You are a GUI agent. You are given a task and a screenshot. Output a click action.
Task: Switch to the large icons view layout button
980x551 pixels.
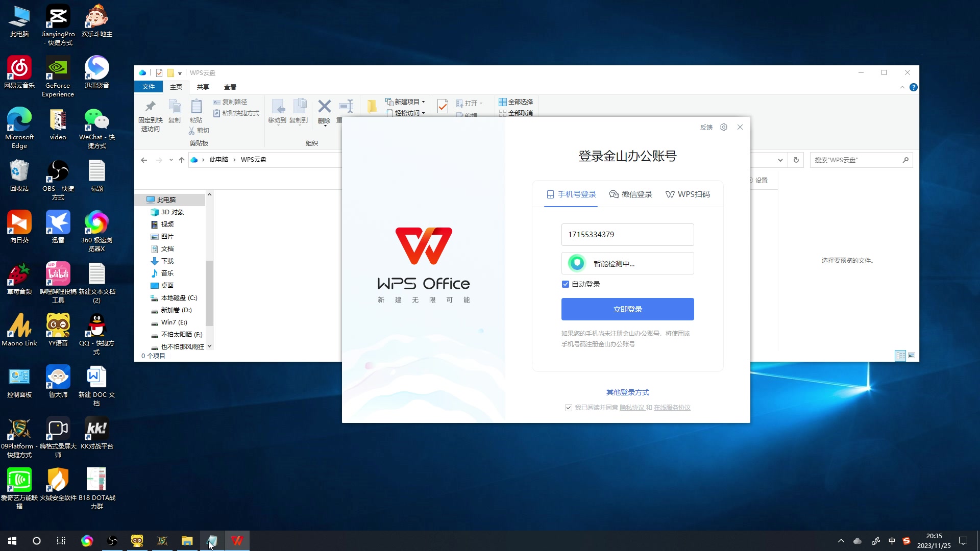click(912, 356)
